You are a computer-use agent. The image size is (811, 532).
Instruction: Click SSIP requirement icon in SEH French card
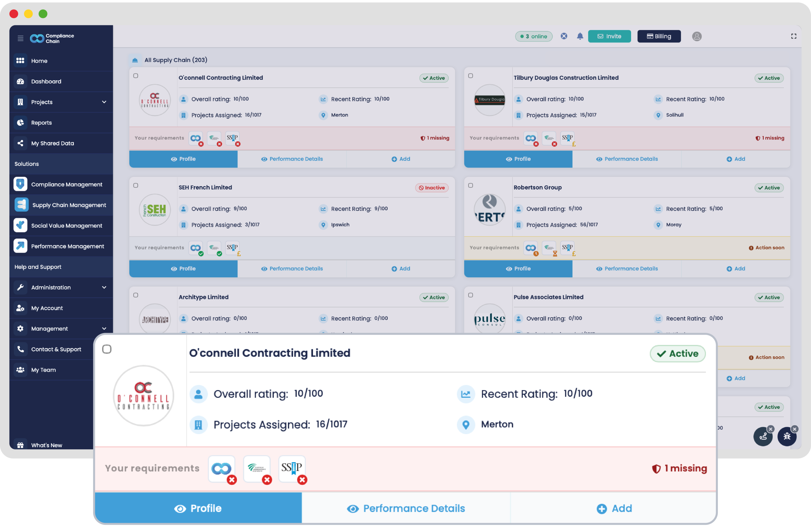click(x=233, y=248)
